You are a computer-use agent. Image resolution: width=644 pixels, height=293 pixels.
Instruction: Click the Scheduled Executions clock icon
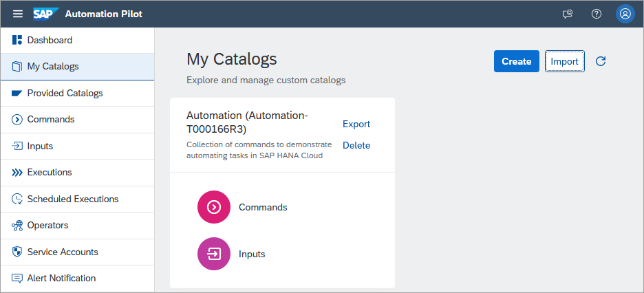[x=17, y=199]
